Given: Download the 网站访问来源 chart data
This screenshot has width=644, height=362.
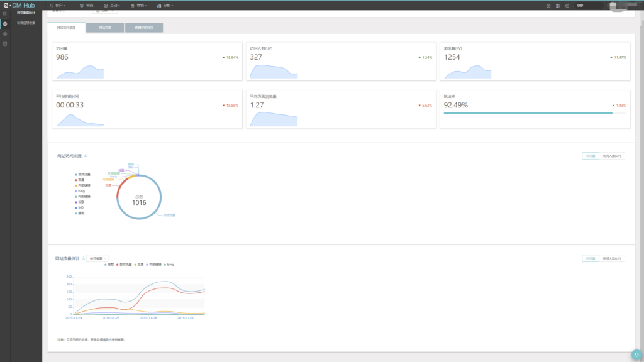Looking at the screenshot, I should pyautogui.click(x=86, y=156).
